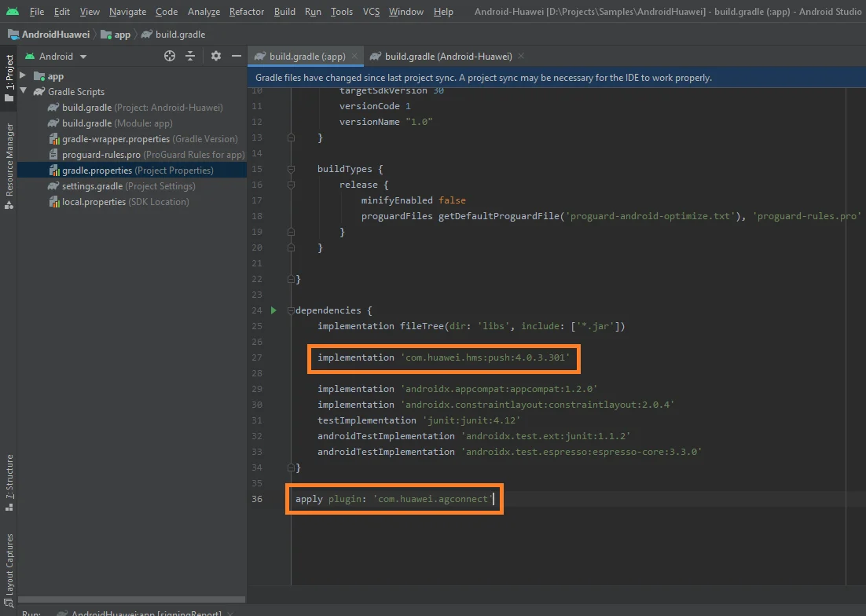
Task: Open the Build menu
Action: click(284, 12)
